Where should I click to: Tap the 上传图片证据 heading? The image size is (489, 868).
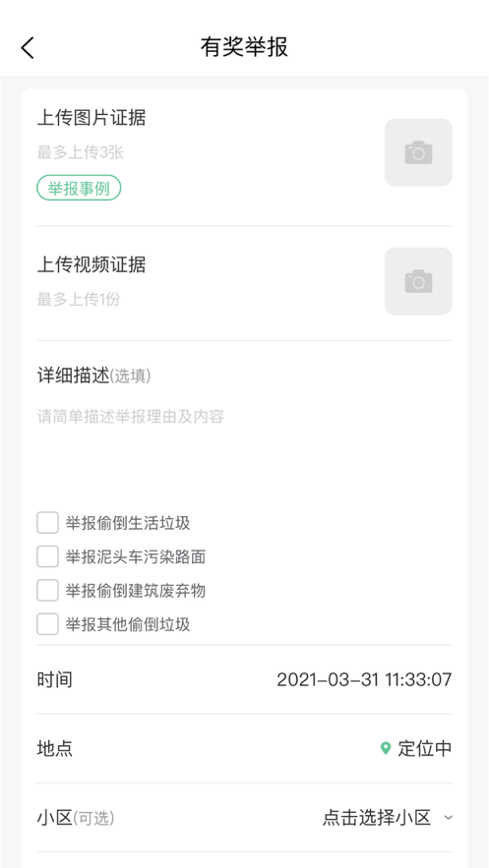tap(92, 118)
